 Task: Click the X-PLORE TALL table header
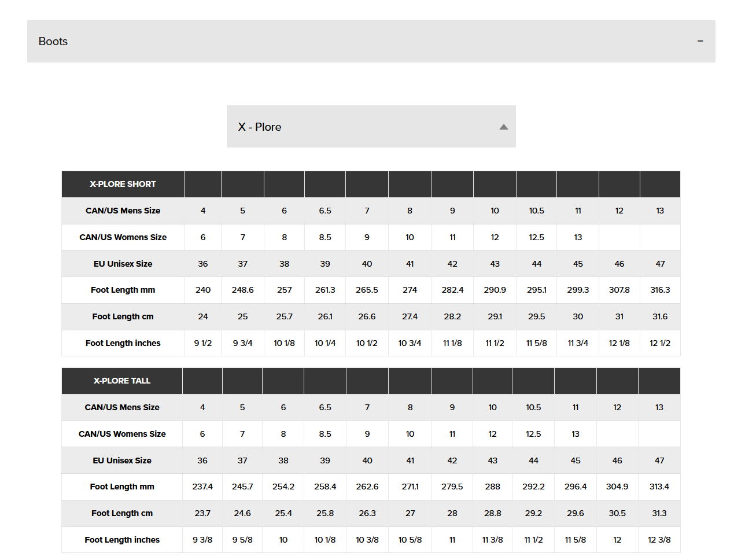122,381
